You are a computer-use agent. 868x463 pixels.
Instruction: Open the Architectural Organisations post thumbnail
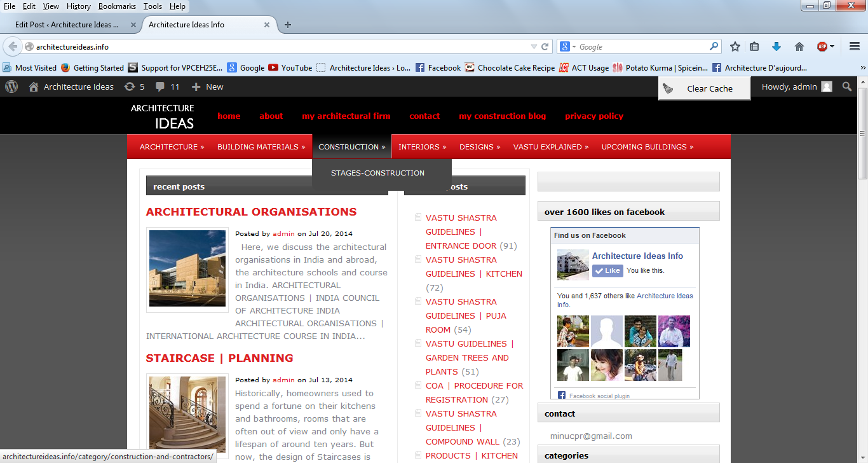coord(187,268)
